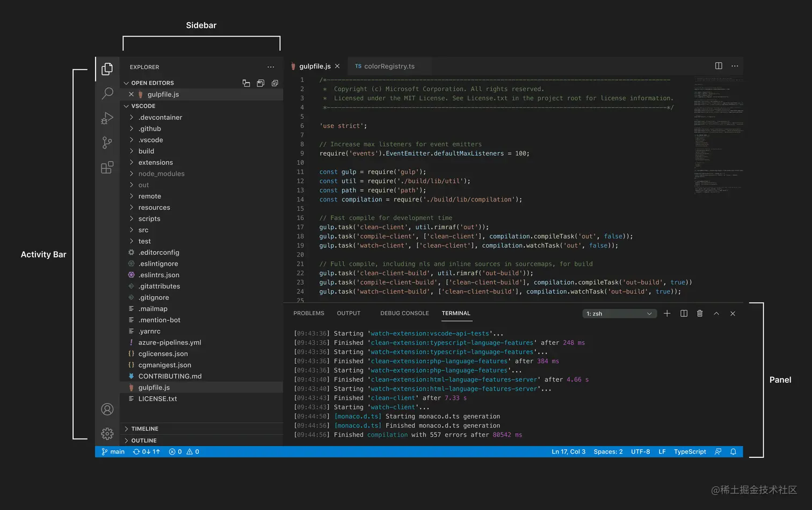Switch to the PROBLEMS panel tab
Viewport: 812px width, 510px height.
pyautogui.click(x=309, y=313)
